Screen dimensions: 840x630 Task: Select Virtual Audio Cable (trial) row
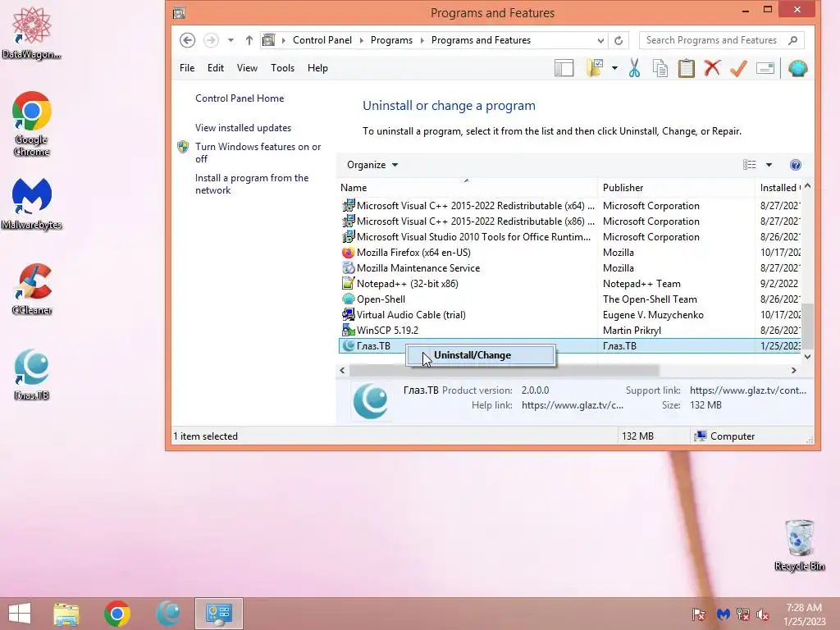[570, 315]
